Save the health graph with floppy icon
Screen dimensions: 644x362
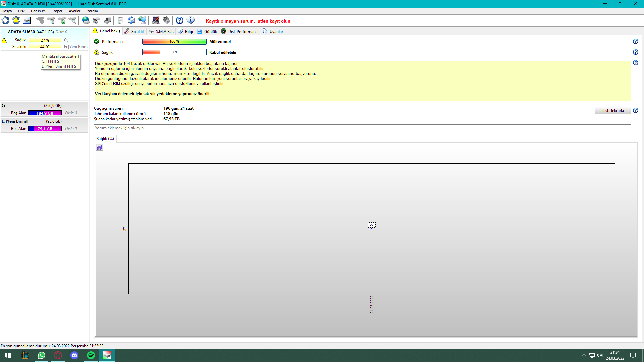tap(99, 147)
